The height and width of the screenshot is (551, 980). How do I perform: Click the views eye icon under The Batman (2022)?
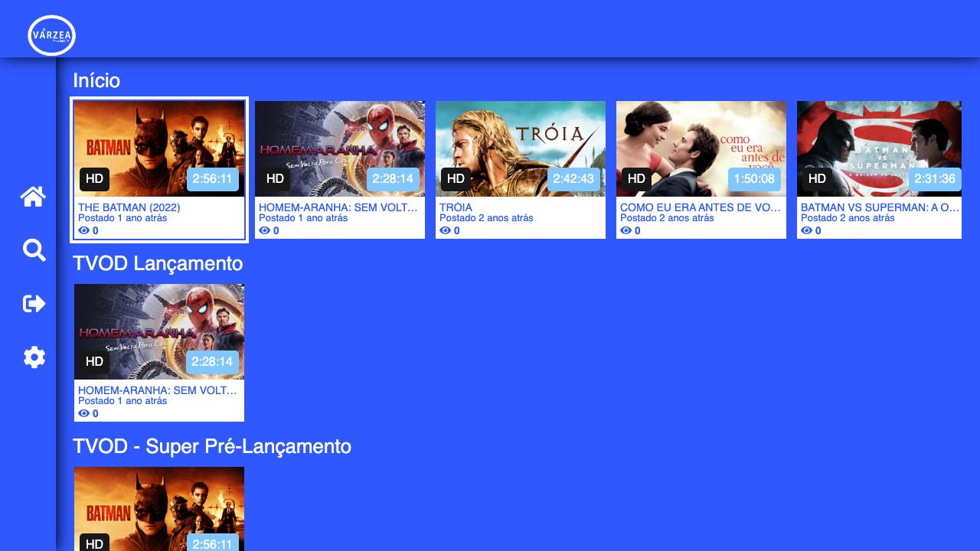(83, 230)
